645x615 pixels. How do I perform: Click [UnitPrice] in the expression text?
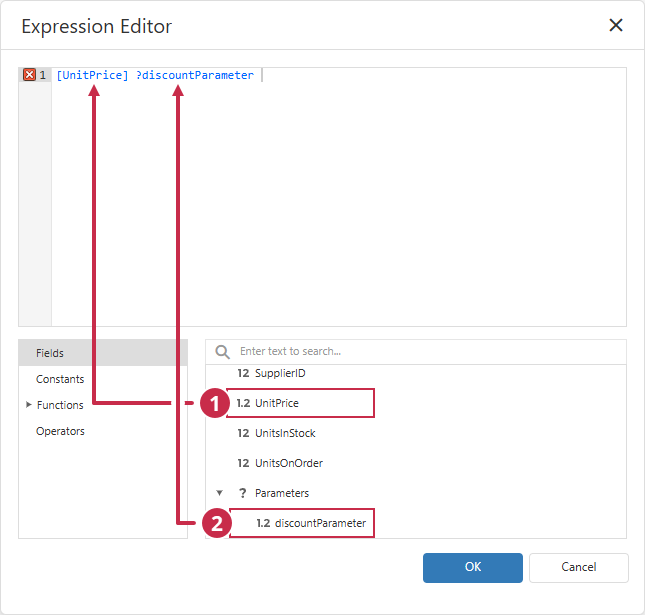pos(92,75)
